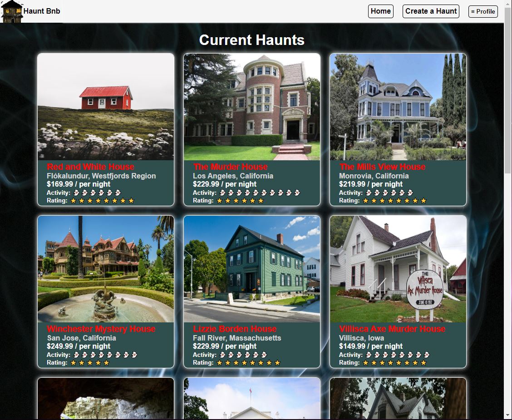Open the Mills View House blue Victorian photo
Screen dimensions: 512x420
398,107
